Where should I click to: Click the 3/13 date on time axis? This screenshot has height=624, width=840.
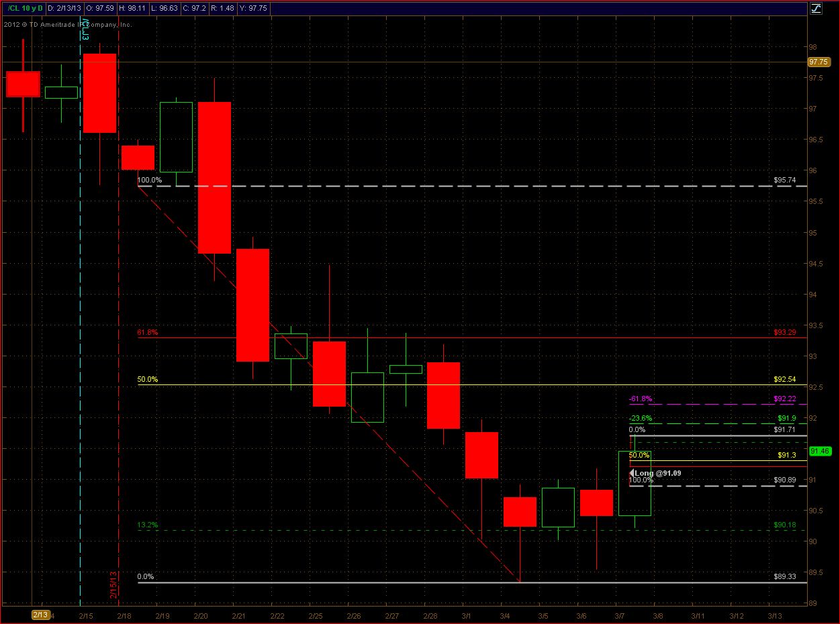coord(775,615)
